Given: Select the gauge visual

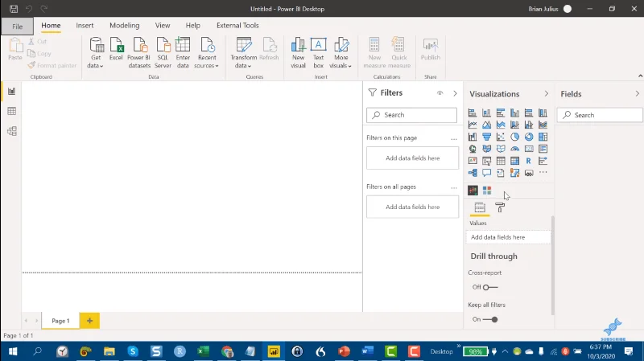Looking at the screenshot, I should 514,149.
